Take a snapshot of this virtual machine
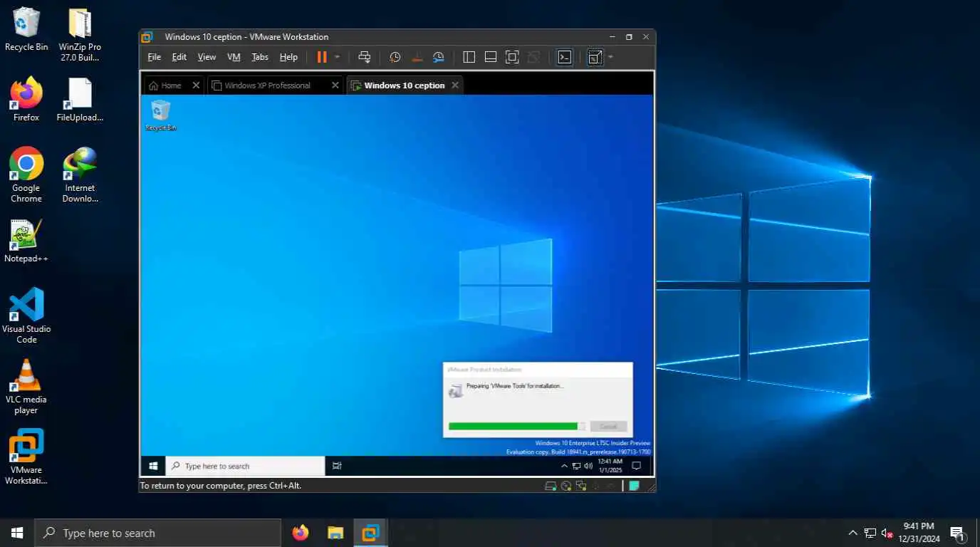The width and height of the screenshot is (980, 547). click(395, 57)
